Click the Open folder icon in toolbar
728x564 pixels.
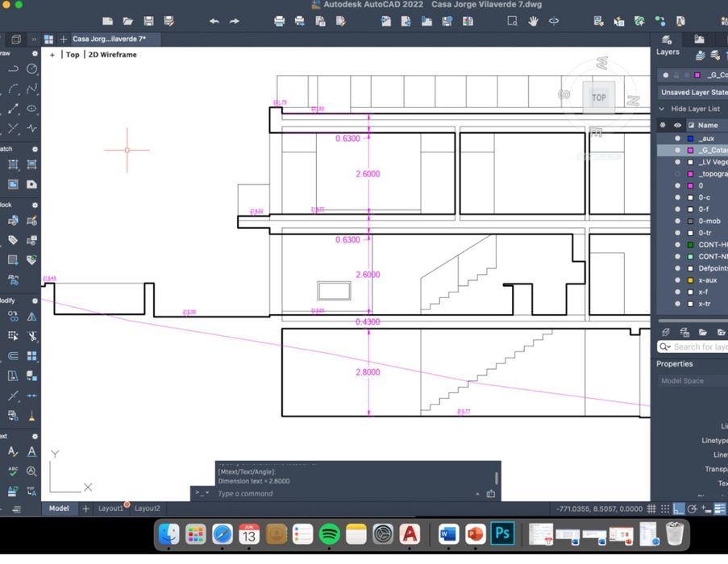click(127, 21)
